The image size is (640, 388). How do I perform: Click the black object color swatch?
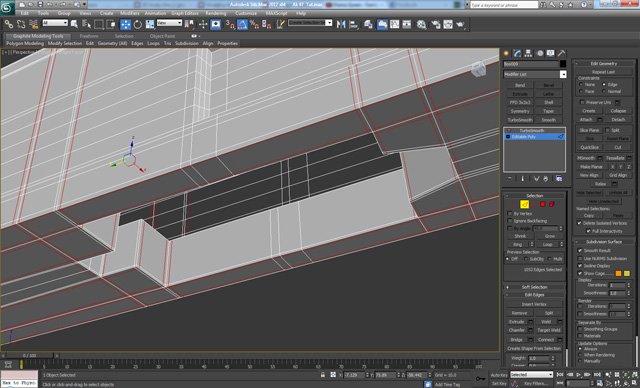[563, 64]
